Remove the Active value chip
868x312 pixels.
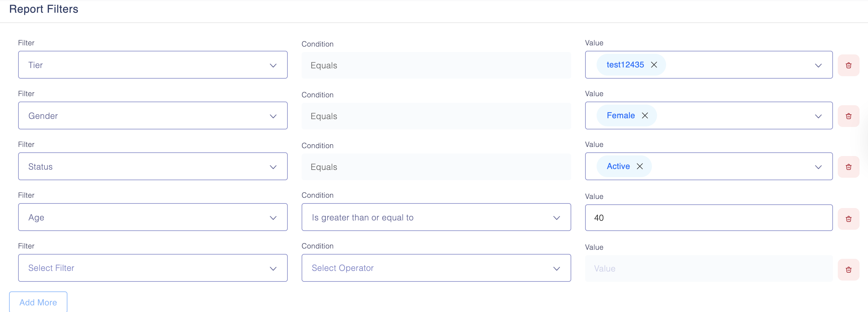(x=640, y=167)
